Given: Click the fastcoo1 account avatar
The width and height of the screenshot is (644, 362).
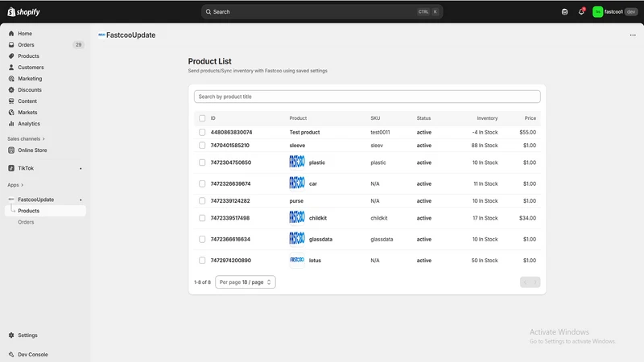Looking at the screenshot, I should coord(597,12).
